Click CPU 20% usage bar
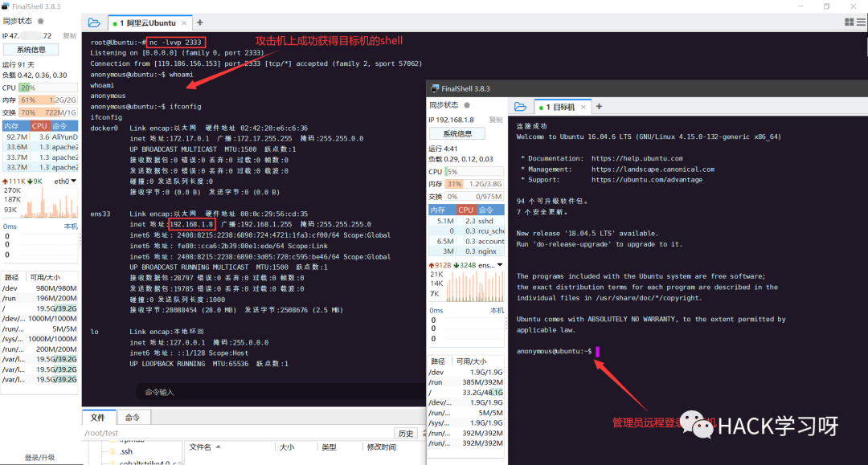Screen dimensions: 868x465 (48, 88)
